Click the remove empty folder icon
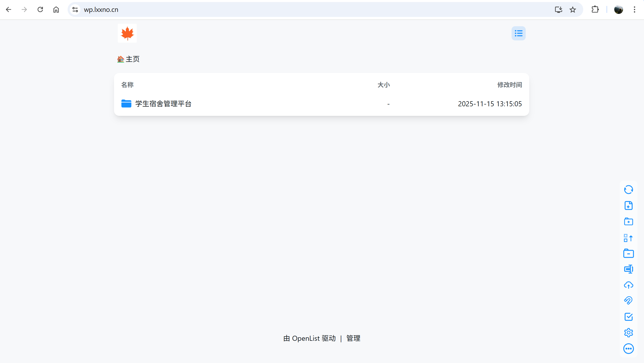Screen dimensions: 644x363 pyautogui.click(x=628, y=253)
